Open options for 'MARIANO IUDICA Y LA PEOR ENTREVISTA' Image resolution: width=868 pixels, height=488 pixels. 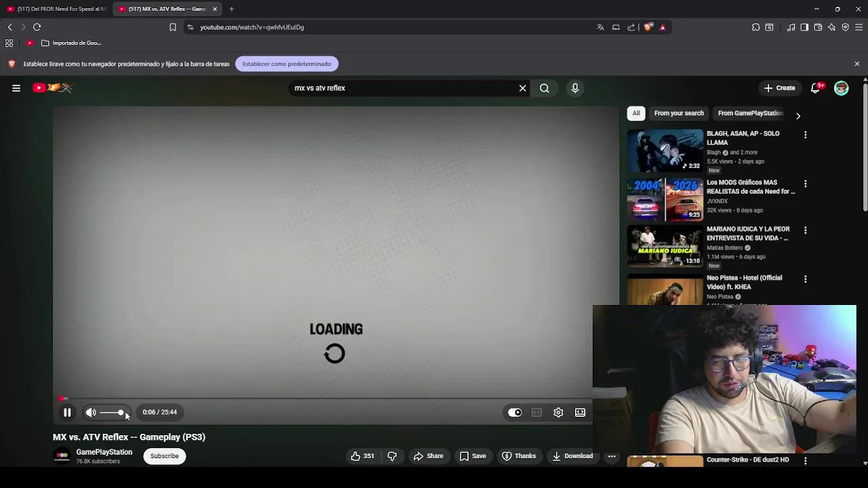pyautogui.click(x=806, y=230)
